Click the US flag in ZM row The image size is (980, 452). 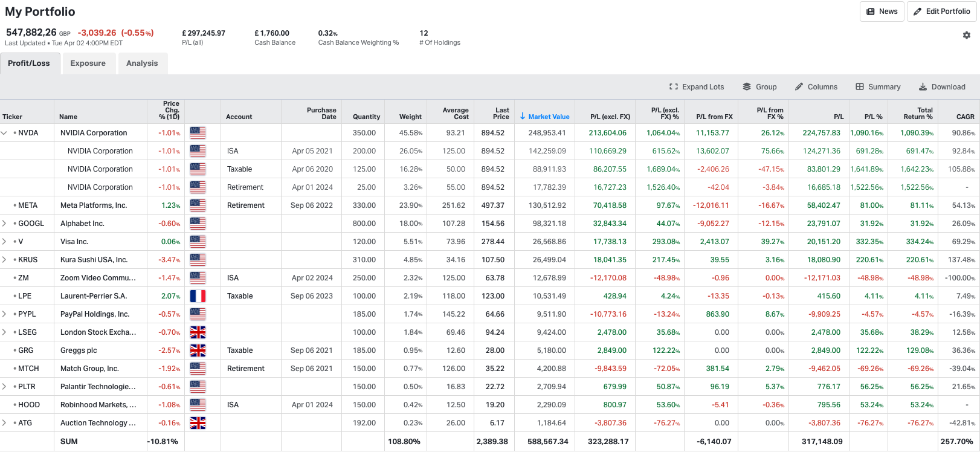[x=198, y=278]
